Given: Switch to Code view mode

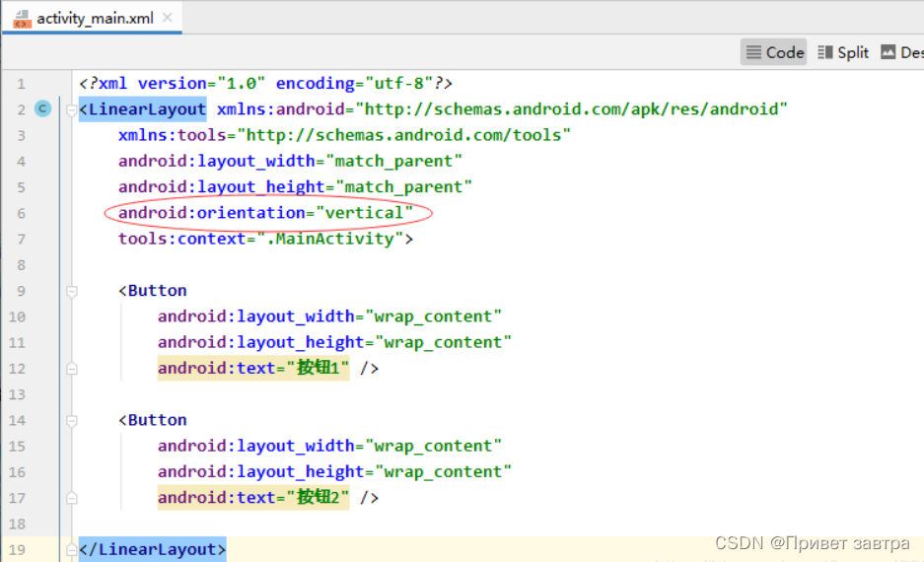Looking at the screenshot, I should pos(774,52).
